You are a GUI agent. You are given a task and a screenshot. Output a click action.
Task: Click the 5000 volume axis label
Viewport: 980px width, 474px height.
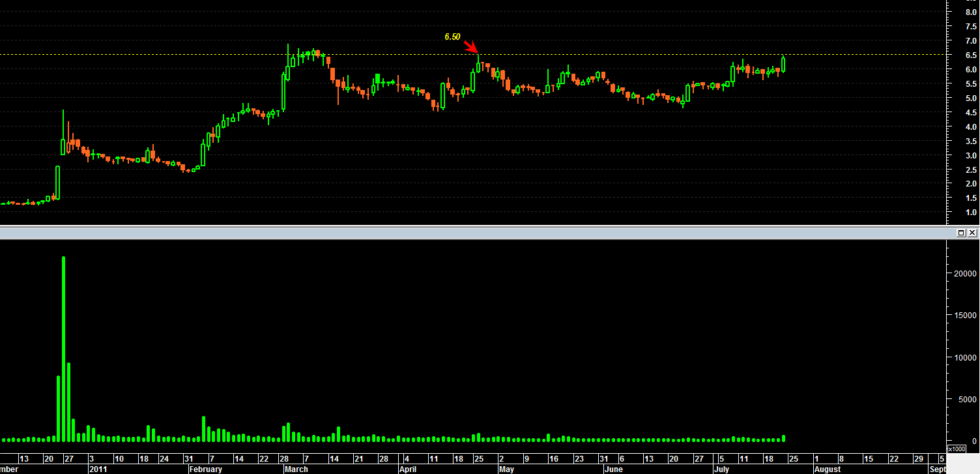968,400
